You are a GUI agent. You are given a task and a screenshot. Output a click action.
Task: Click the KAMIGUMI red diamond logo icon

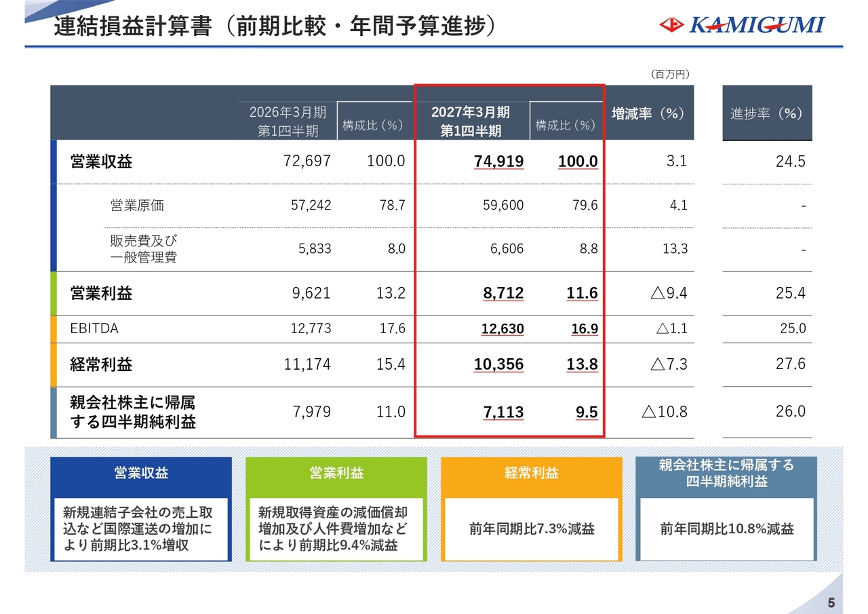click(x=673, y=25)
